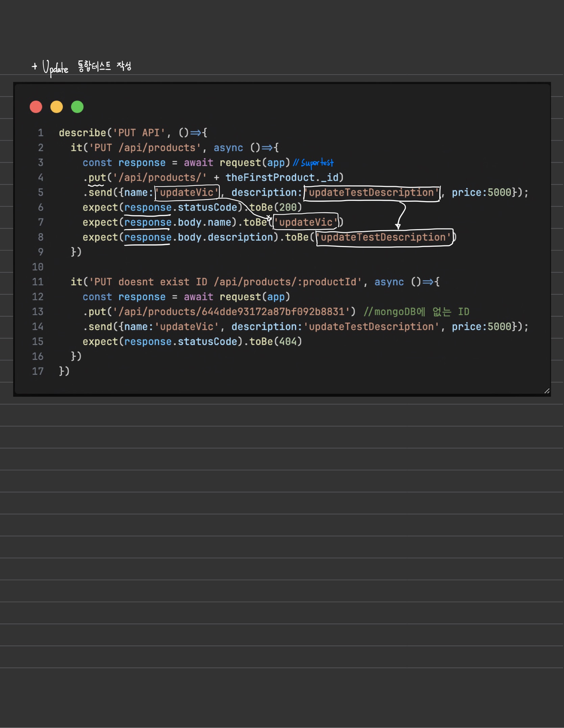Click the resize handle at code window corner
The image size is (564, 728).
(x=547, y=391)
